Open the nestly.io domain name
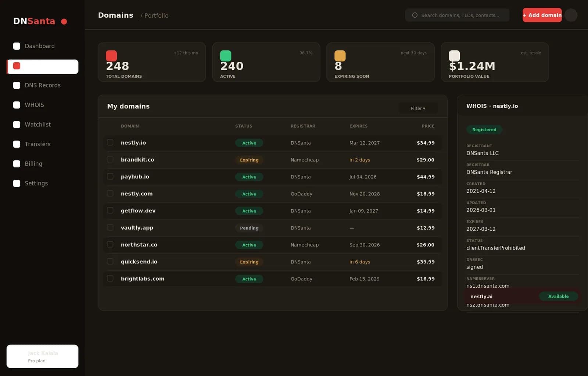Viewport: 588px width, 376px height. tap(133, 143)
